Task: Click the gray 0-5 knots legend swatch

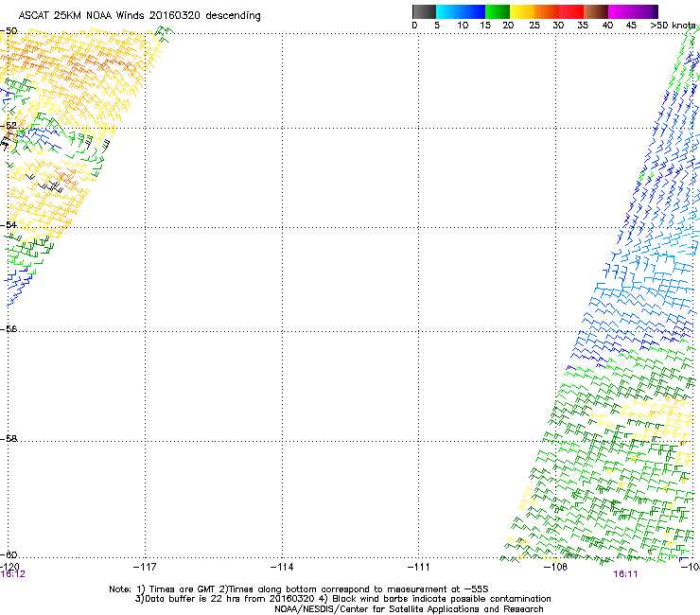Action: [x=424, y=11]
